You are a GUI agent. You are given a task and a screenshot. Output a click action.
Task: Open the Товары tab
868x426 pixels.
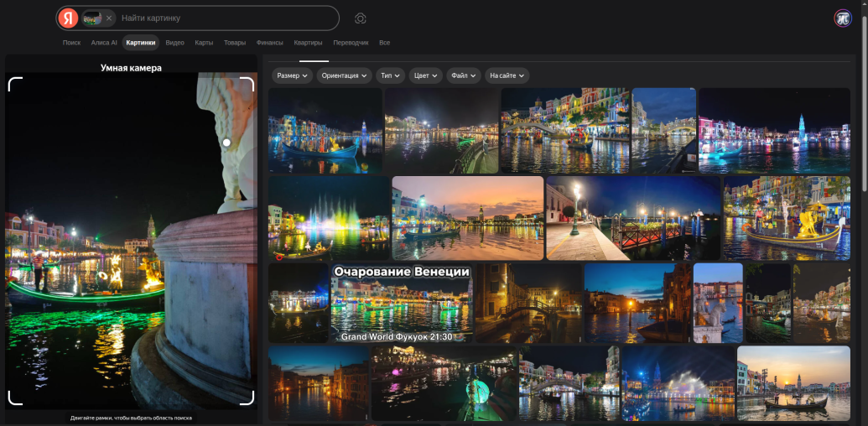coord(235,43)
